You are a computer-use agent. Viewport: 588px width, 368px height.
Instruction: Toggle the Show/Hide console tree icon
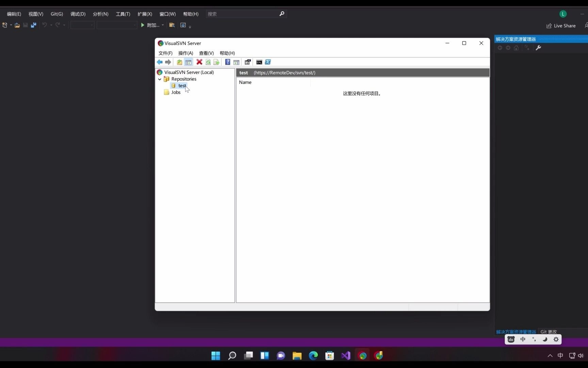coord(188,62)
